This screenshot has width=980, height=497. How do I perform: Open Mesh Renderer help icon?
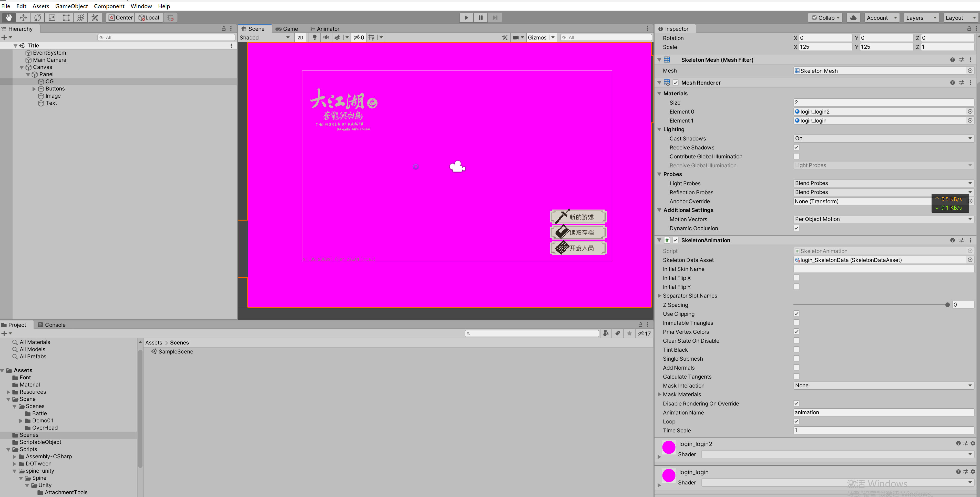[952, 83]
